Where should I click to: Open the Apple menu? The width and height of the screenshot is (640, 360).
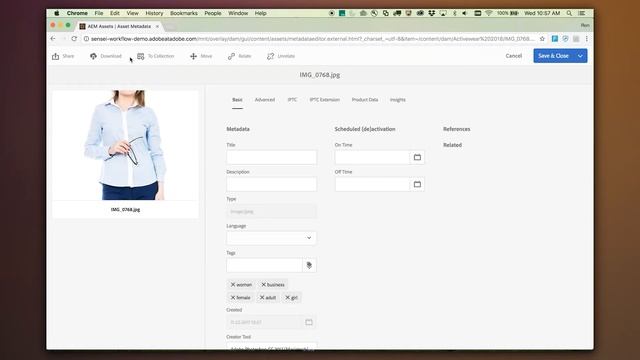[57, 13]
